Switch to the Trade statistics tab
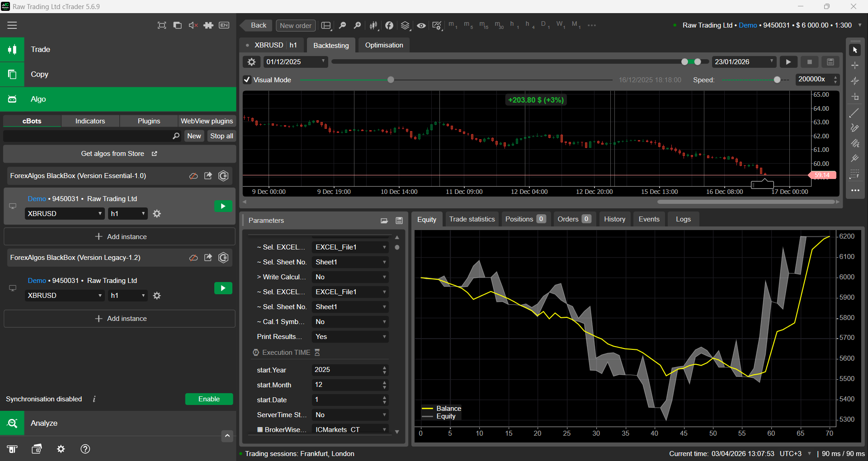This screenshot has width=868, height=461. [472, 219]
